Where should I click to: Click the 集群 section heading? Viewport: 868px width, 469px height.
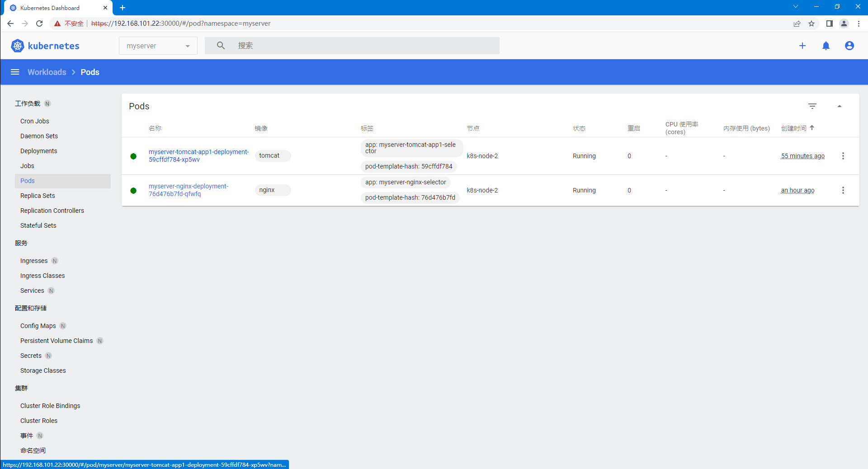pos(21,388)
